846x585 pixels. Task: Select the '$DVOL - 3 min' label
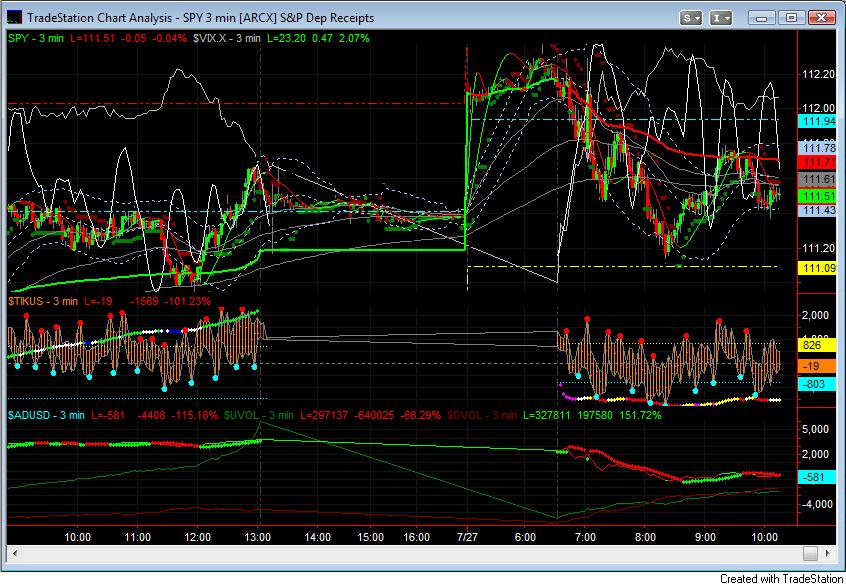pyautogui.click(x=482, y=415)
